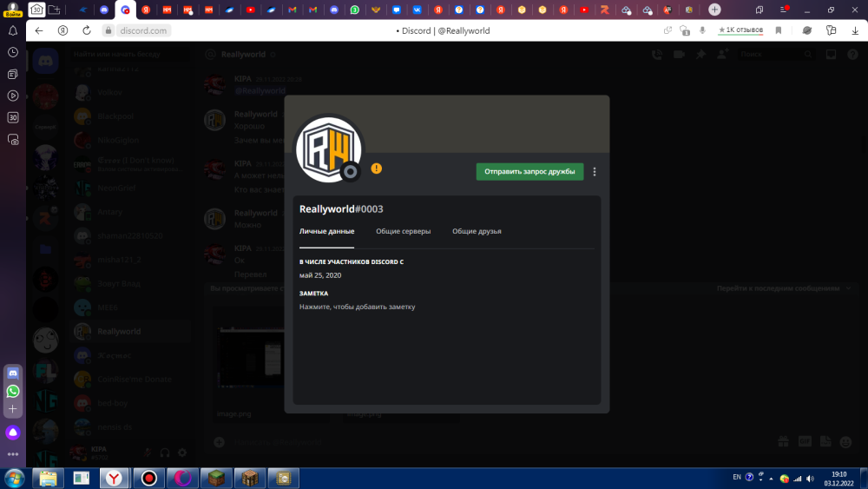Open Minecraft grass block taskbar icon
The height and width of the screenshot is (489, 868).
(x=216, y=478)
